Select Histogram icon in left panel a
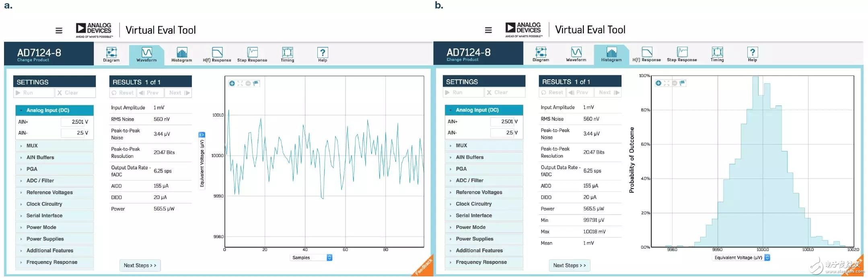868x278 pixels. (181, 55)
